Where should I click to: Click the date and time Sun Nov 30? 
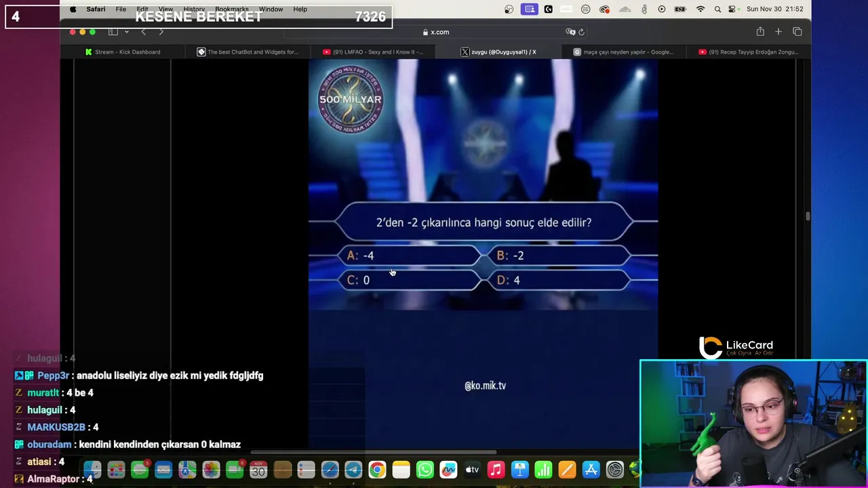(774, 9)
